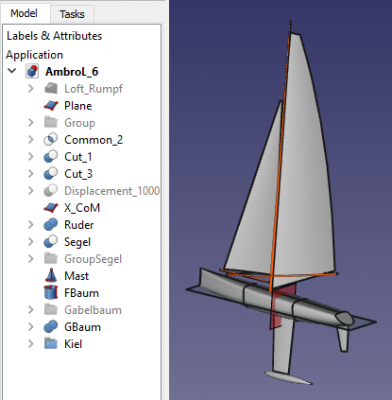Switch to the Tasks tab
392x400 pixels.
(72, 14)
